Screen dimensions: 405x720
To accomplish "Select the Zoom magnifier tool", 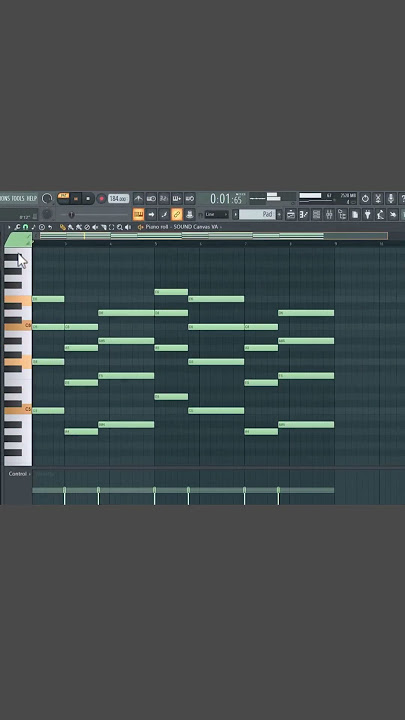I will click(x=120, y=227).
